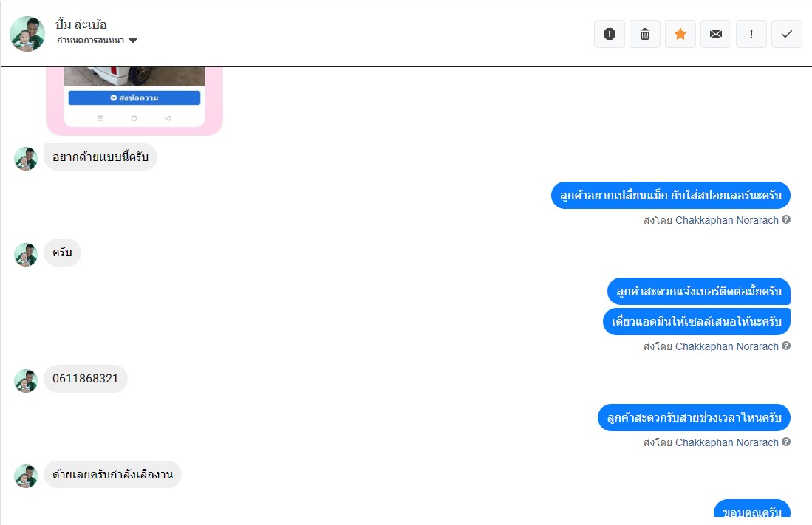Viewport: 812px width, 525px height.
Task: Click help icon under เดี๋ยวแอดมิน message
Action: click(x=786, y=346)
